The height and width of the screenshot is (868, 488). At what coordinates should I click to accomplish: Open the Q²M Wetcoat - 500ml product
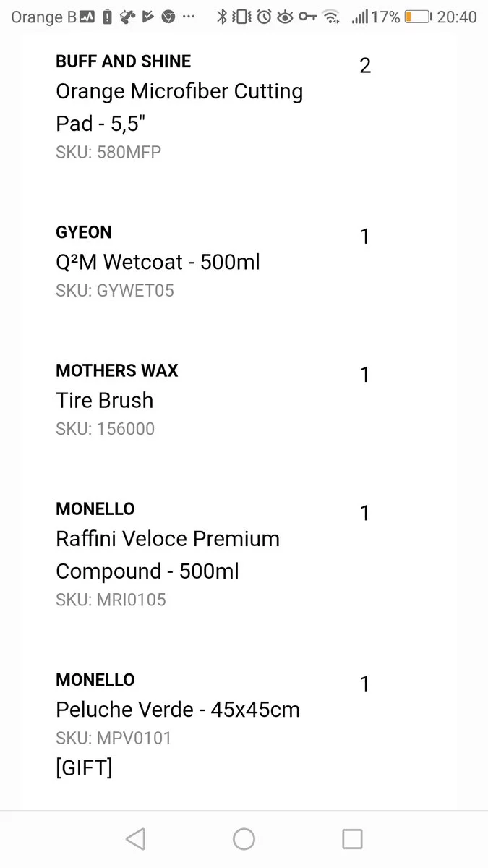158,262
